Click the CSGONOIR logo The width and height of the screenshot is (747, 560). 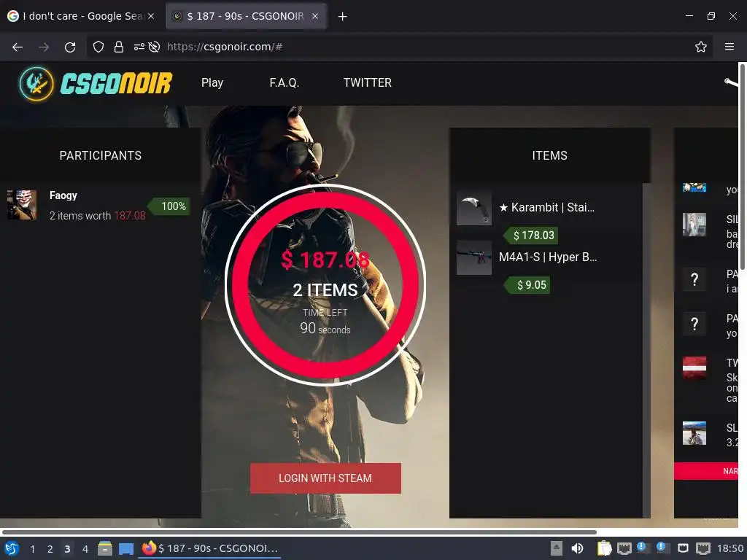tap(96, 83)
